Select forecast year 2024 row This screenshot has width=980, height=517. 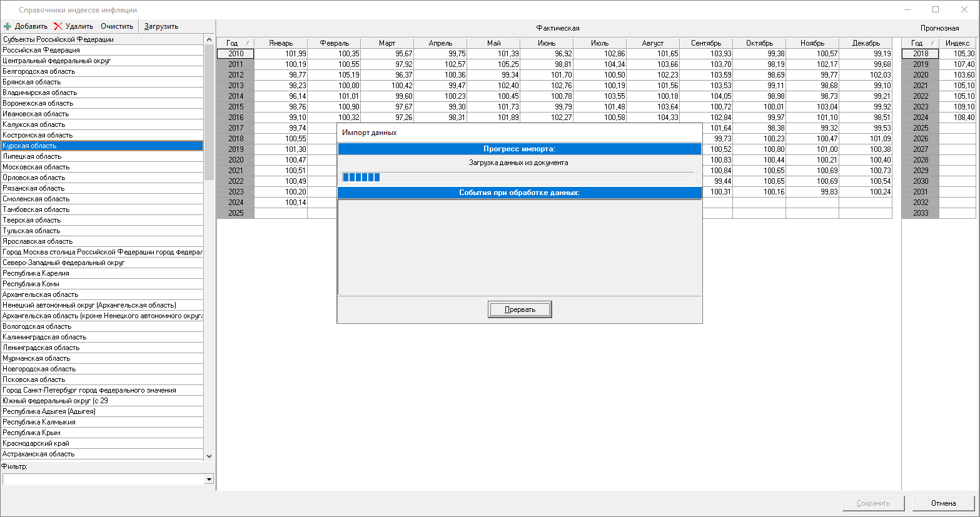pyautogui.click(x=920, y=118)
